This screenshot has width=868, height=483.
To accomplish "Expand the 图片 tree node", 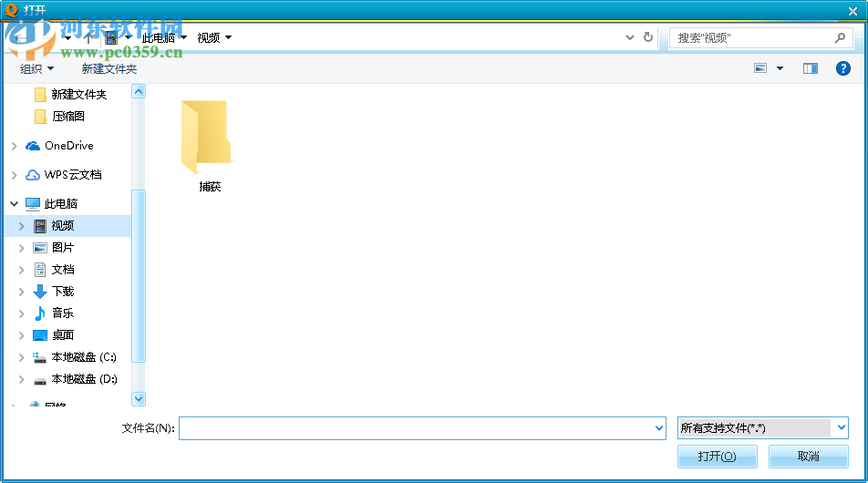I will point(22,248).
